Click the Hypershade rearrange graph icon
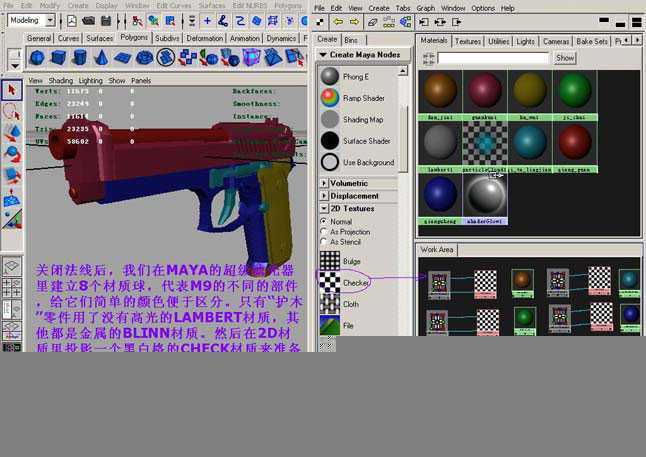Image resolution: width=646 pixels, height=457 pixels. pos(389,22)
